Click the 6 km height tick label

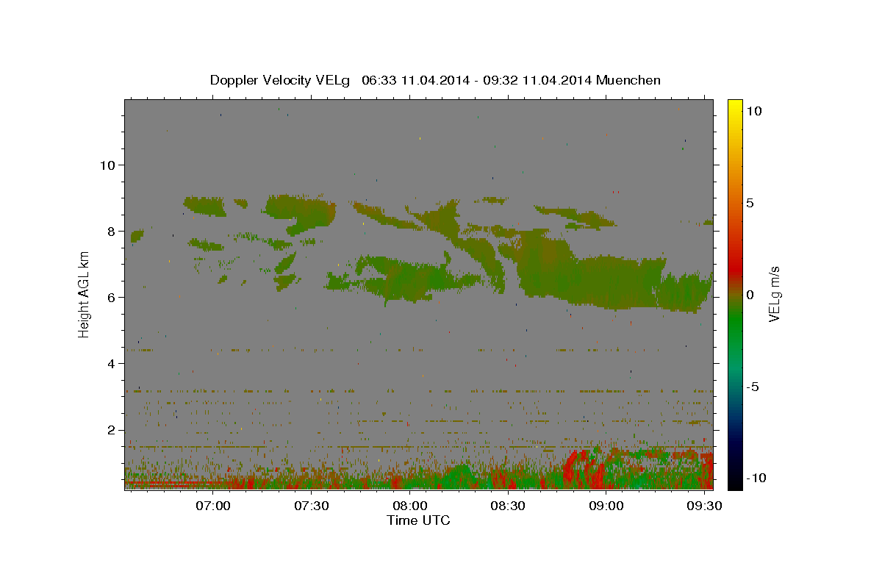112,297
